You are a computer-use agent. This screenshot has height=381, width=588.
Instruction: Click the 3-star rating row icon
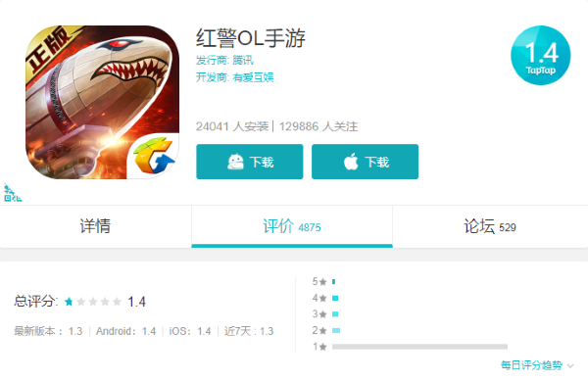click(x=322, y=314)
